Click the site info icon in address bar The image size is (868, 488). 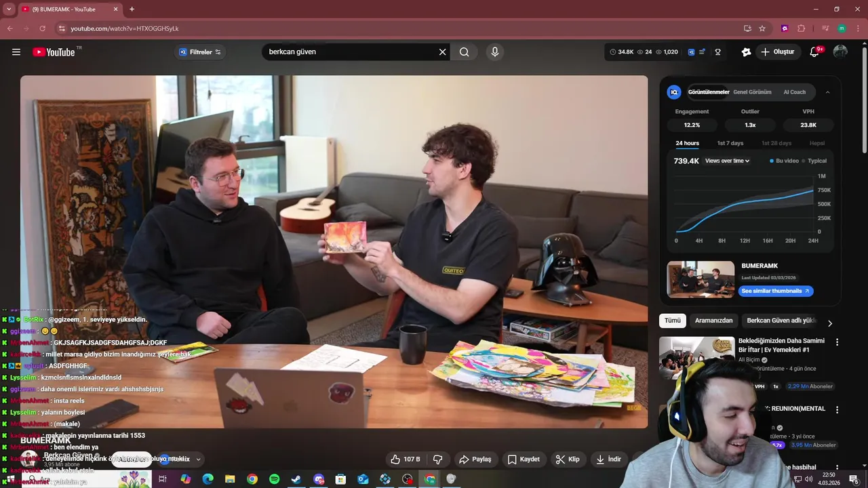[x=62, y=28]
